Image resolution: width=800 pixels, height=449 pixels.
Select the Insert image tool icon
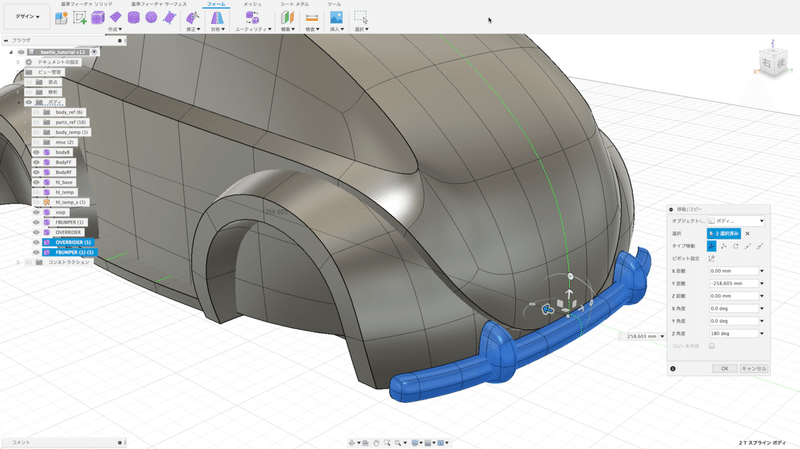point(337,18)
